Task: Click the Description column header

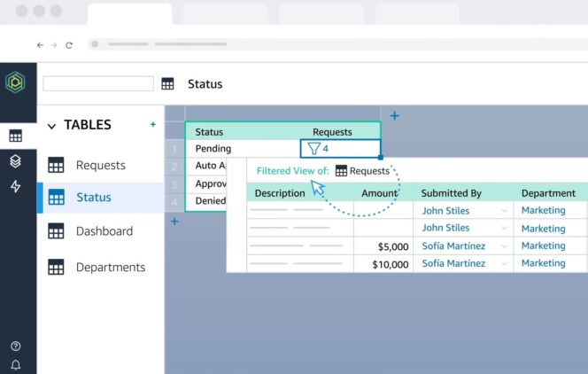Action: pyautogui.click(x=280, y=193)
